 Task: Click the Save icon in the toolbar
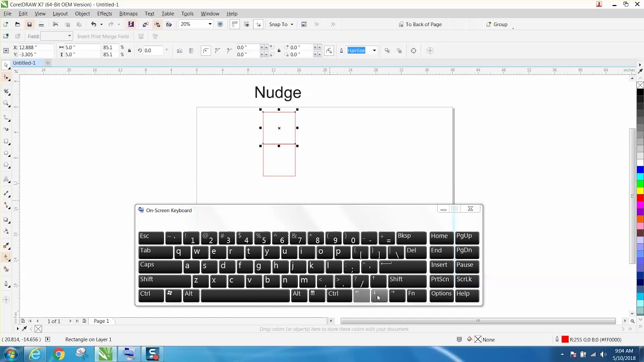[29, 24]
